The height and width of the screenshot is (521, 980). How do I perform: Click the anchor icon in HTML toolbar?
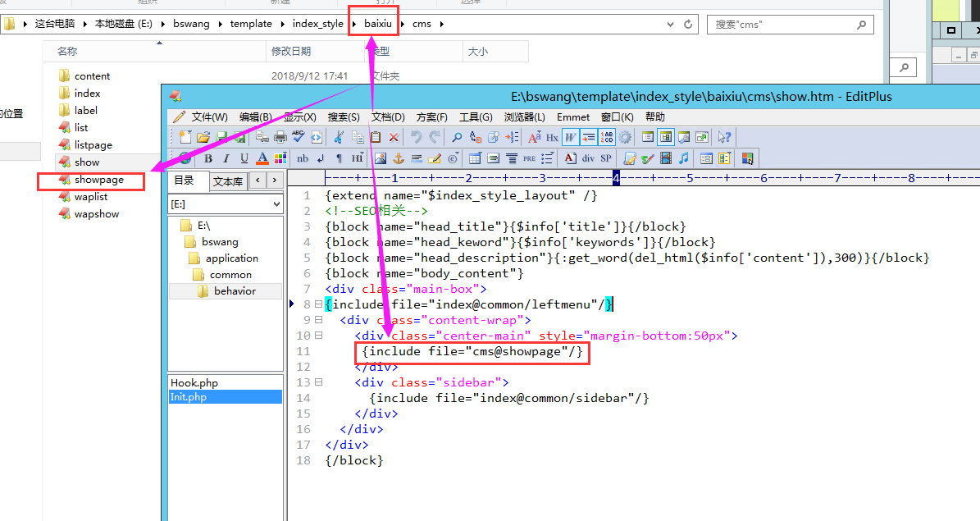tap(399, 158)
